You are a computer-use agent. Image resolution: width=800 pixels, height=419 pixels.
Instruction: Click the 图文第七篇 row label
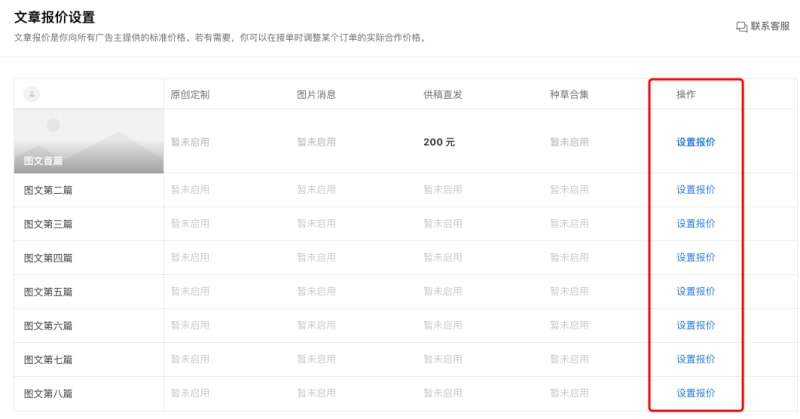point(48,360)
